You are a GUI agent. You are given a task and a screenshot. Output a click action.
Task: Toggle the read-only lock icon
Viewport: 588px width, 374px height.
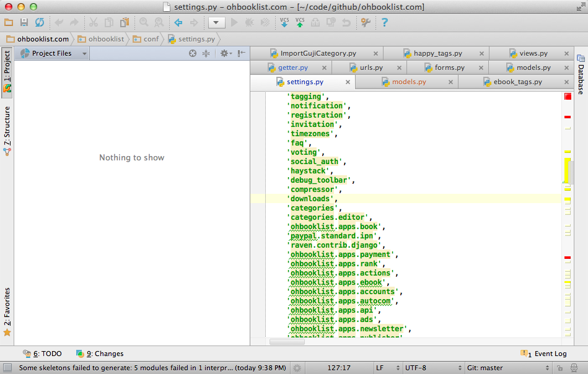coord(560,368)
